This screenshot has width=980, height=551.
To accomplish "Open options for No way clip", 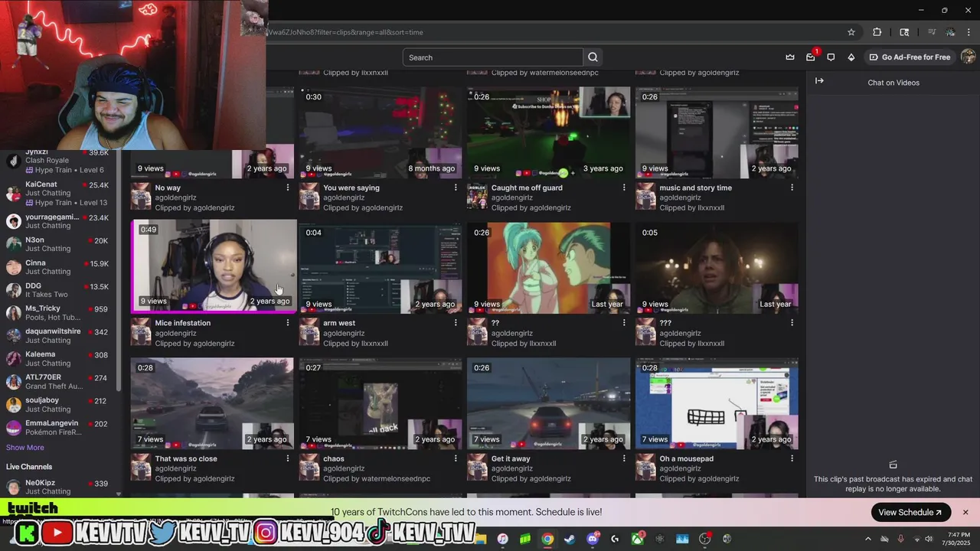I will (288, 187).
